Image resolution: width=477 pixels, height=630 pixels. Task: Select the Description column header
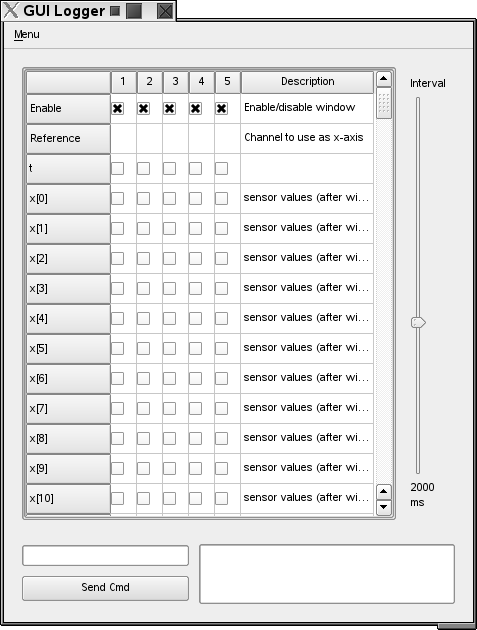click(x=307, y=82)
